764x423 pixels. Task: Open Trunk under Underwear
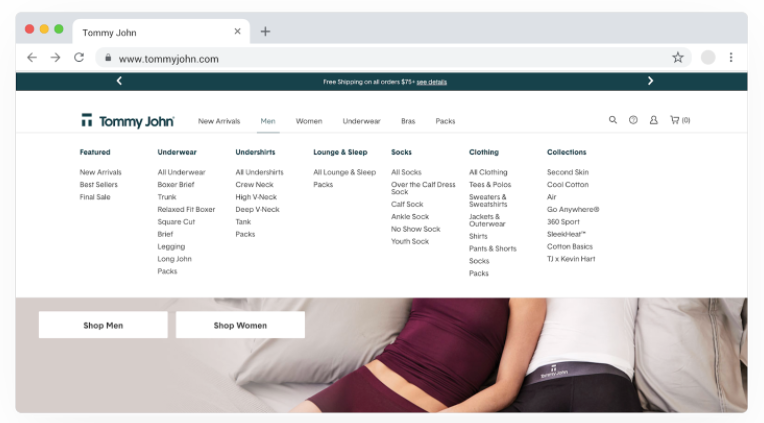coord(167,197)
